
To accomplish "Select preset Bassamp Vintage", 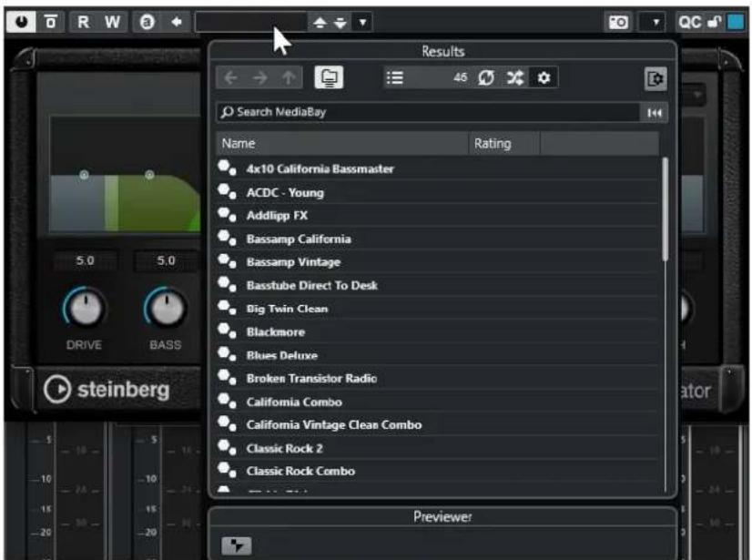I will [438, 262].
